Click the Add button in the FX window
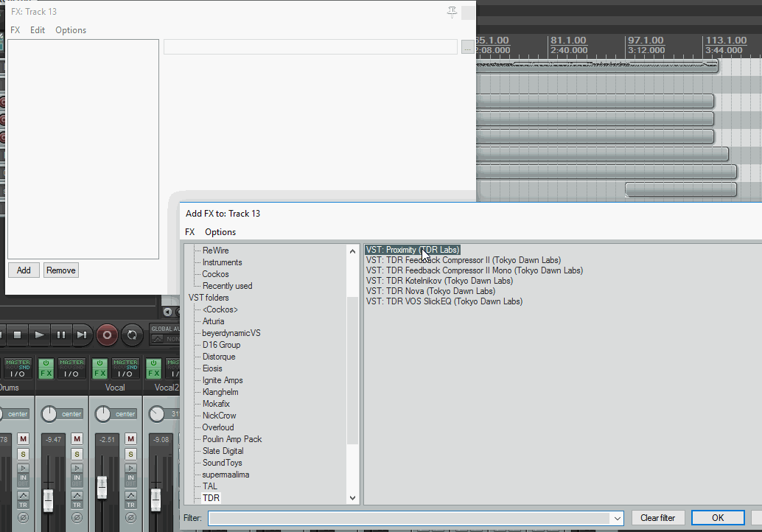 pos(24,270)
